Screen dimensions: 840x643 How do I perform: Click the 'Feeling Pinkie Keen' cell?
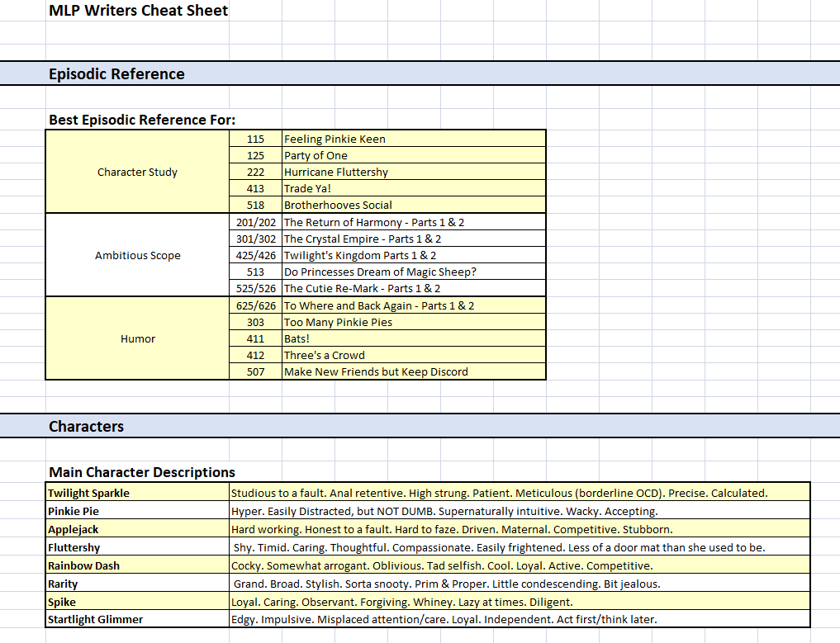point(414,139)
